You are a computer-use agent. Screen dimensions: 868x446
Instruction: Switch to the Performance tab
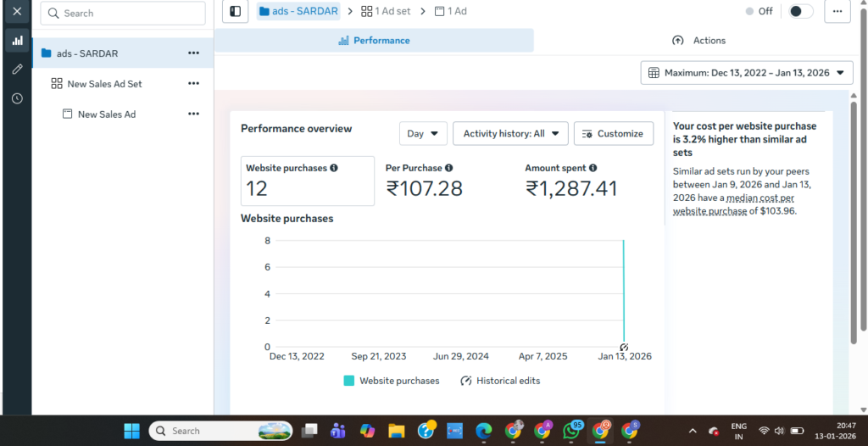coord(374,41)
